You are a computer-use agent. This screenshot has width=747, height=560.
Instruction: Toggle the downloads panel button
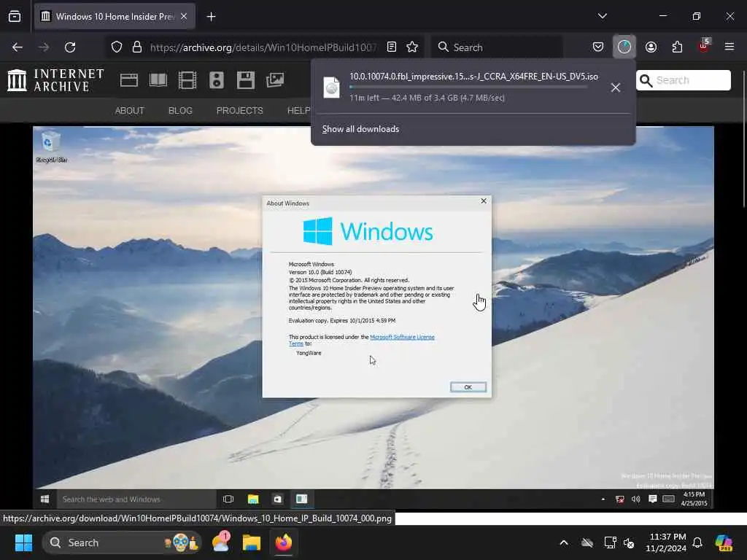(x=624, y=47)
